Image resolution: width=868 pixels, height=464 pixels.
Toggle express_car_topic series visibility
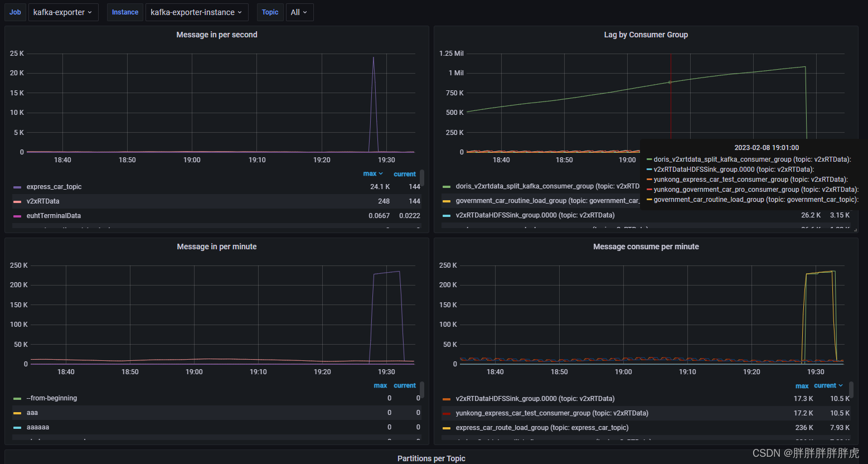54,187
